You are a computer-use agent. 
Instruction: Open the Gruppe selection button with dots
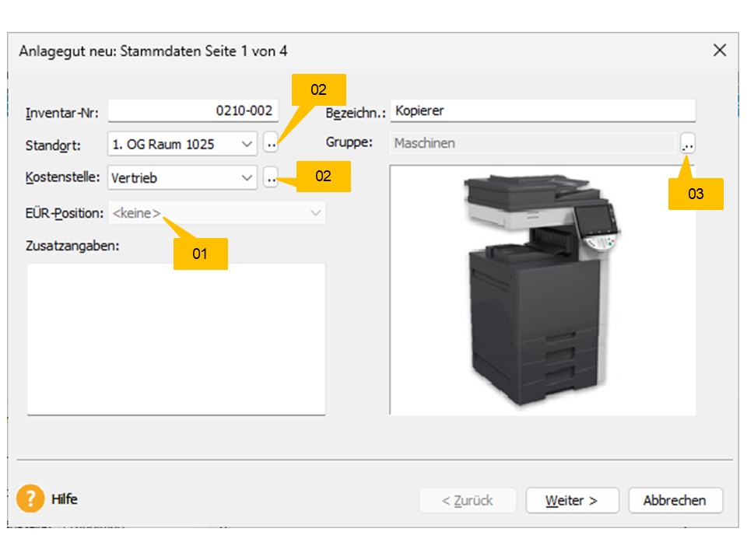pyautogui.click(x=687, y=143)
